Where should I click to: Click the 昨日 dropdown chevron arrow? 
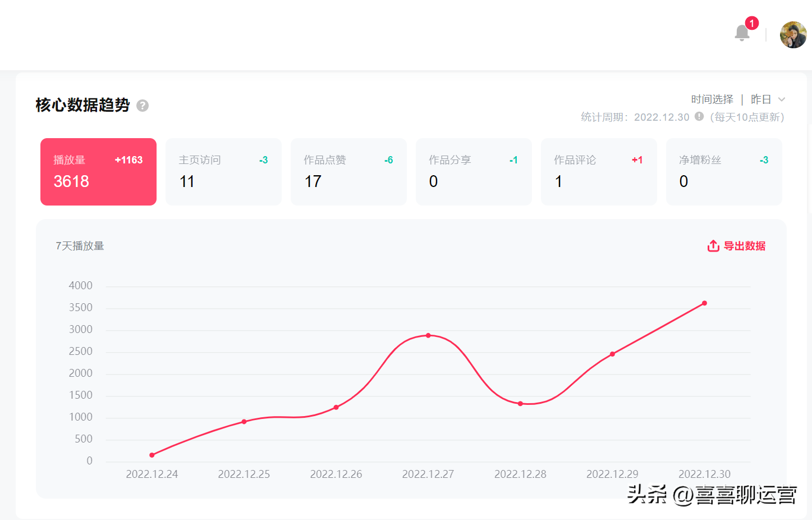(x=782, y=99)
